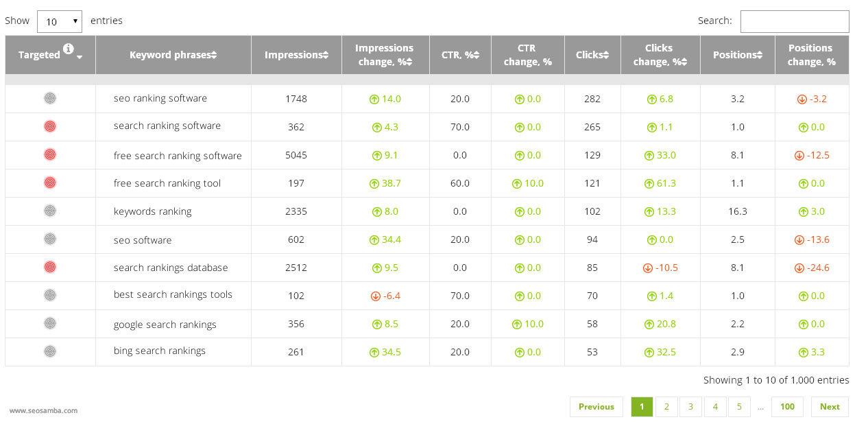The height and width of the screenshot is (424, 868).
Task: Sort by CTR, % column header
Action: point(460,55)
